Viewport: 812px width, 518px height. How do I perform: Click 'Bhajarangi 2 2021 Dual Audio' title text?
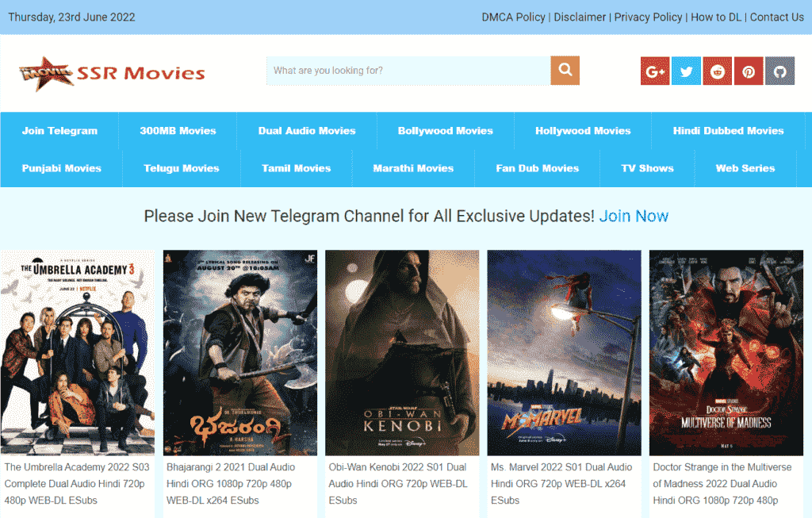(x=231, y=467)
